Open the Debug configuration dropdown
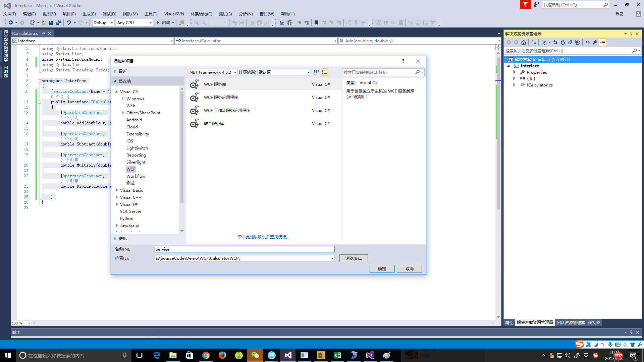Image resolution: width=644 pixels, height=362 pixels. pyautogui.click(x=103, y=23)
